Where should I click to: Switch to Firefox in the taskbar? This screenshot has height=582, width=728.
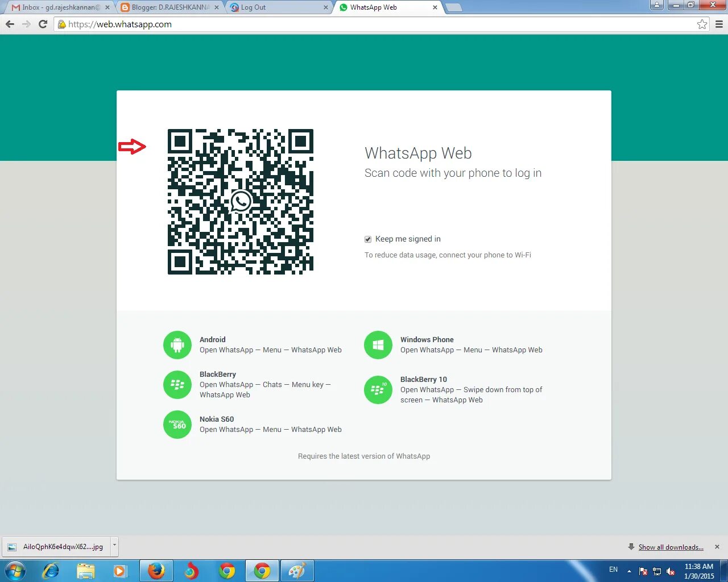(x=156, y=571)
